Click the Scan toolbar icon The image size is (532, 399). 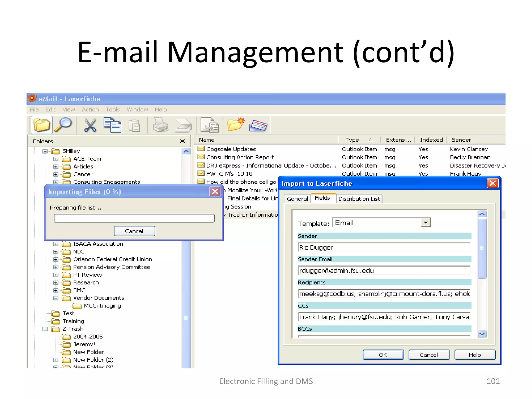coord(183,125)
